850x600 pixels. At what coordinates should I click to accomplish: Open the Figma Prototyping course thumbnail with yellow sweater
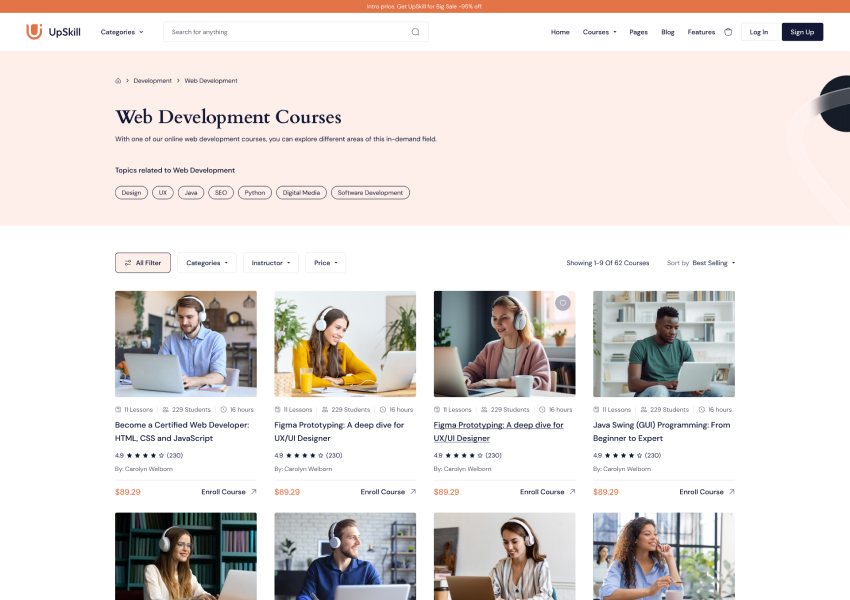pyautogui.click(x=345, y=344)
